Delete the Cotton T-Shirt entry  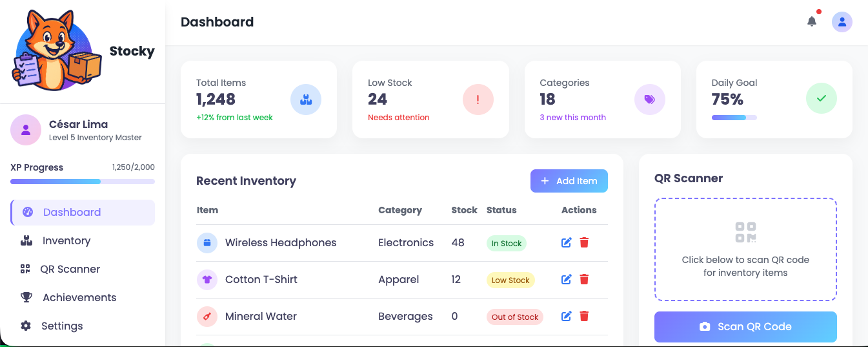coord(584,280)
